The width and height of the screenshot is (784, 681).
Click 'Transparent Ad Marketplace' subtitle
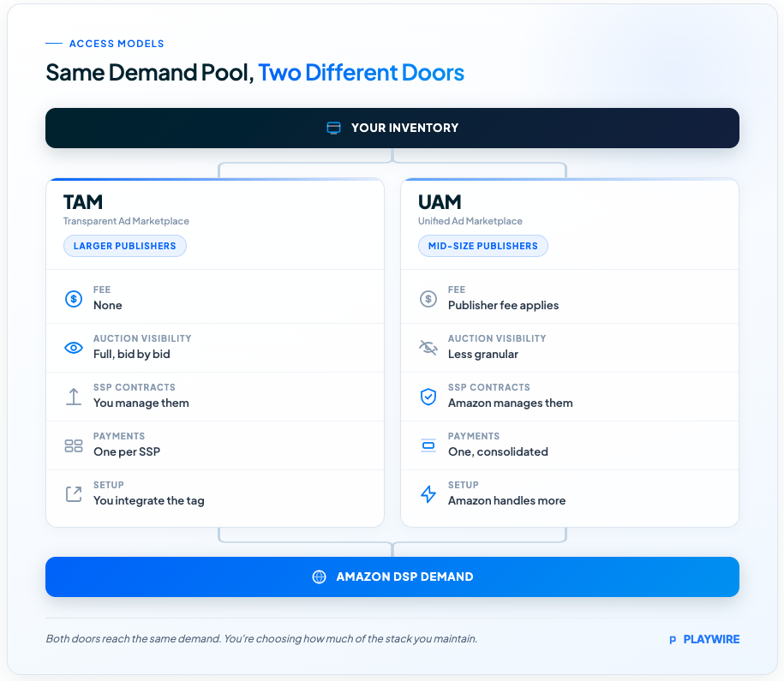point(126,221)
